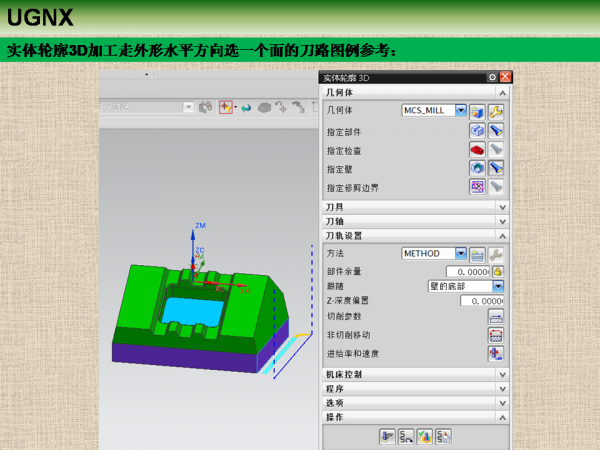
Task: Open the 方法 METHOD dropdown
Action: pyautogui.click(x=461, y=253)
